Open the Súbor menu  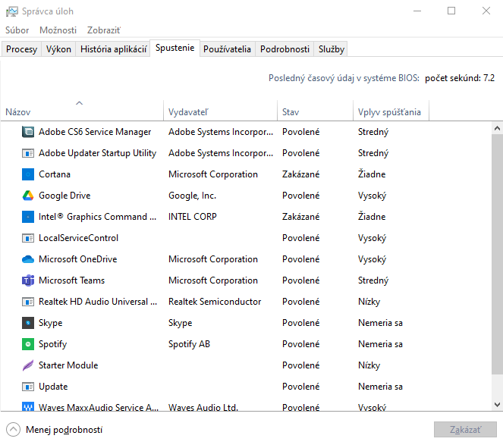tap(17, 30)
